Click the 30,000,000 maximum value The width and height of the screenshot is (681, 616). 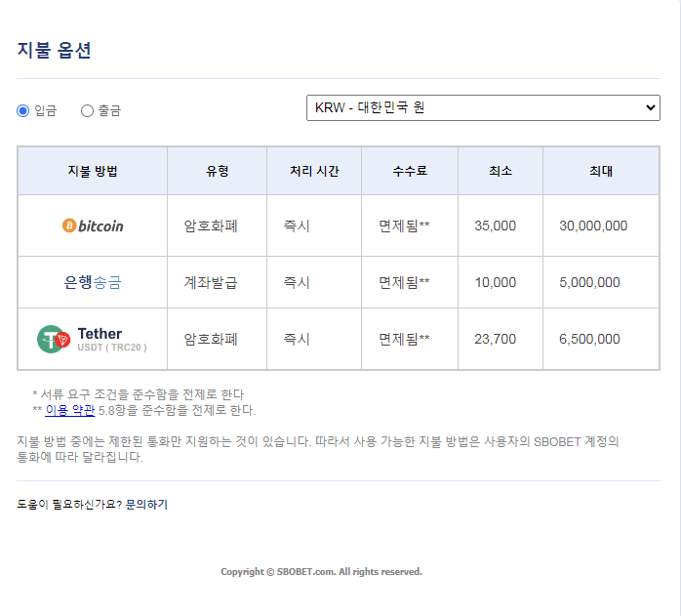pos(593,226)
